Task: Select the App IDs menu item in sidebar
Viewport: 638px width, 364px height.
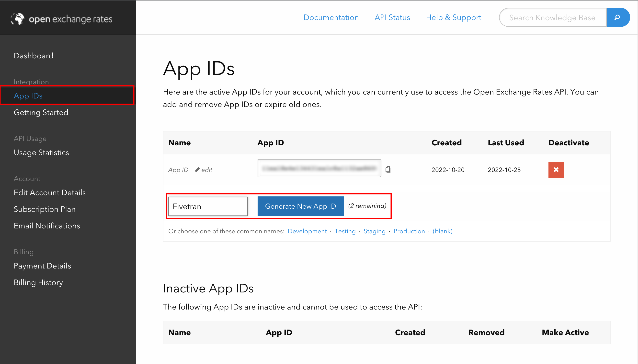Action: [x=28, y=96]
